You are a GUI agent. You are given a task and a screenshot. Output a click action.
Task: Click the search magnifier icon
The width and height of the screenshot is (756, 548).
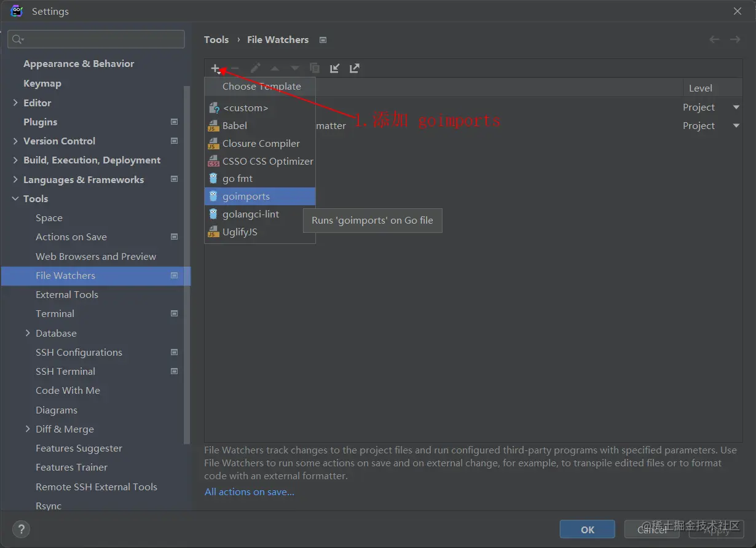point(17,39)
